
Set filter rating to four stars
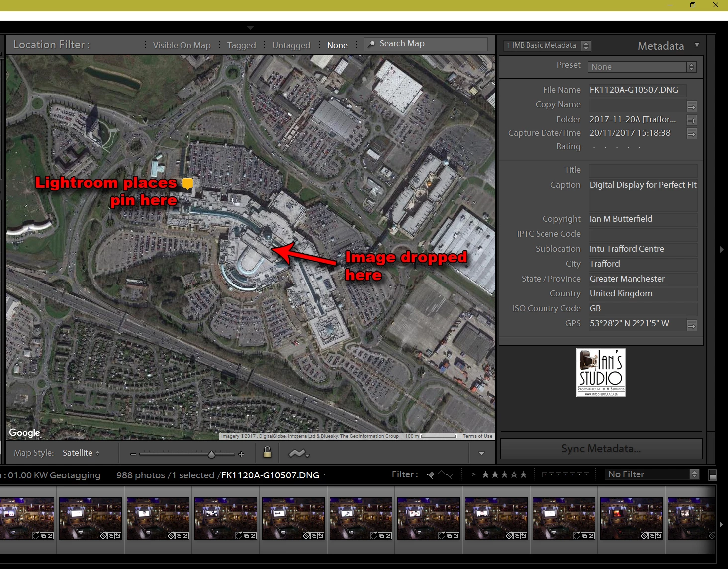pos(514,474)
